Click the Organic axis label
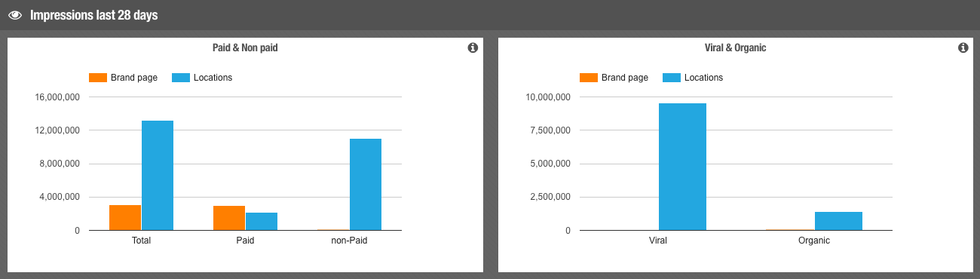The width and height of the screenshot is (980, 279). pyautogui.click(x=814, y=241)
